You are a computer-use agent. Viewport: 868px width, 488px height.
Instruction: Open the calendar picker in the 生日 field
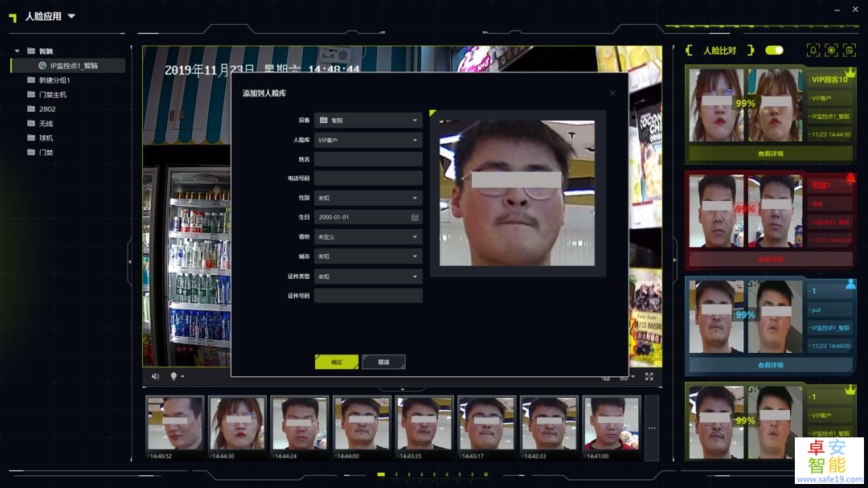click(x=415, y=217)
